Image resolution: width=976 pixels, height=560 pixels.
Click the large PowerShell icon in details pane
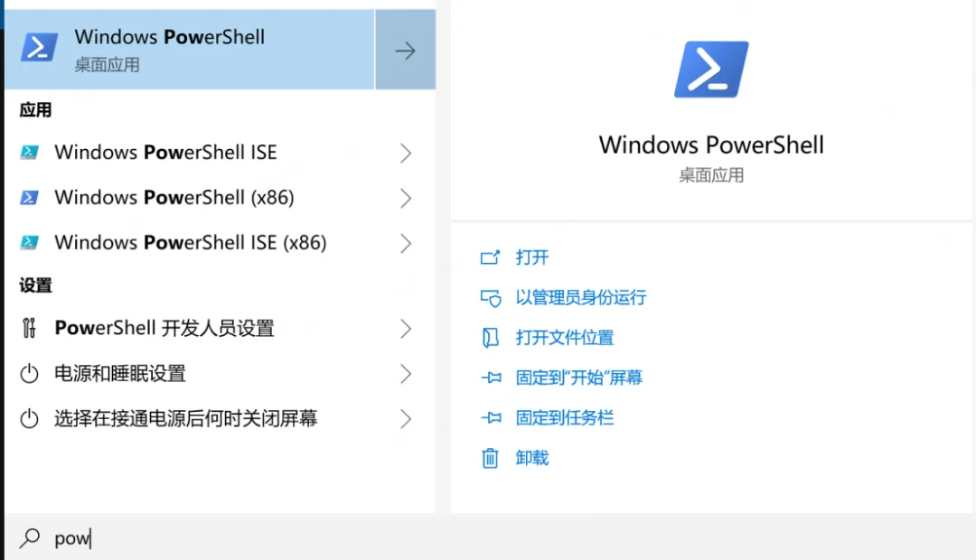[711, 70]
